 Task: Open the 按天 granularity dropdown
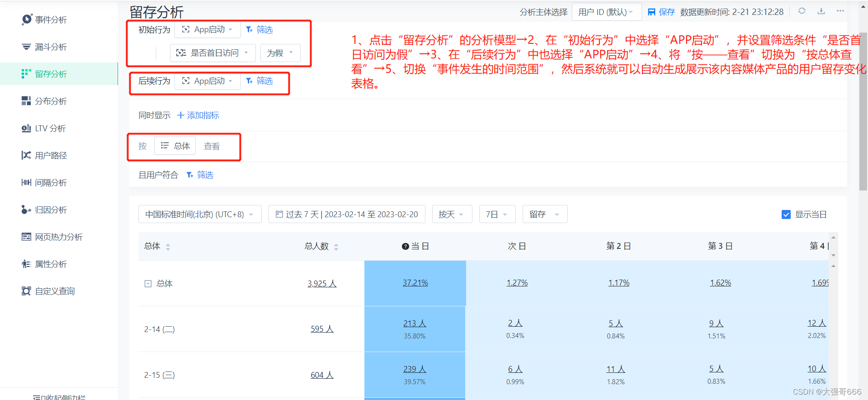[x=452, y=214]
